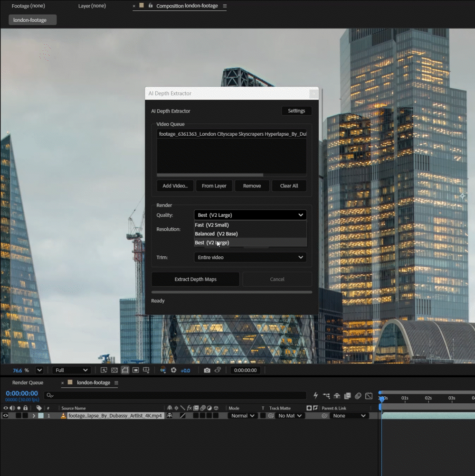Hide layer 1 with the eye toggle

coord(6,416)
